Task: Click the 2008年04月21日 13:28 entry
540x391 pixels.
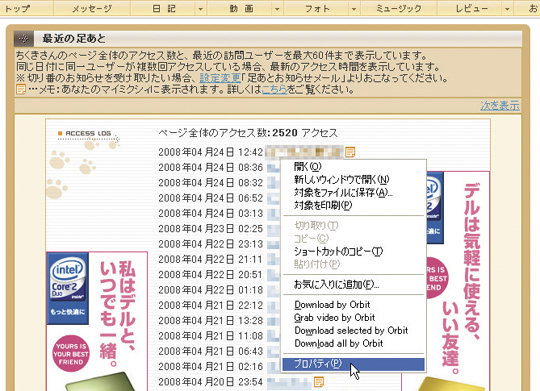Action: coord(210,321)
